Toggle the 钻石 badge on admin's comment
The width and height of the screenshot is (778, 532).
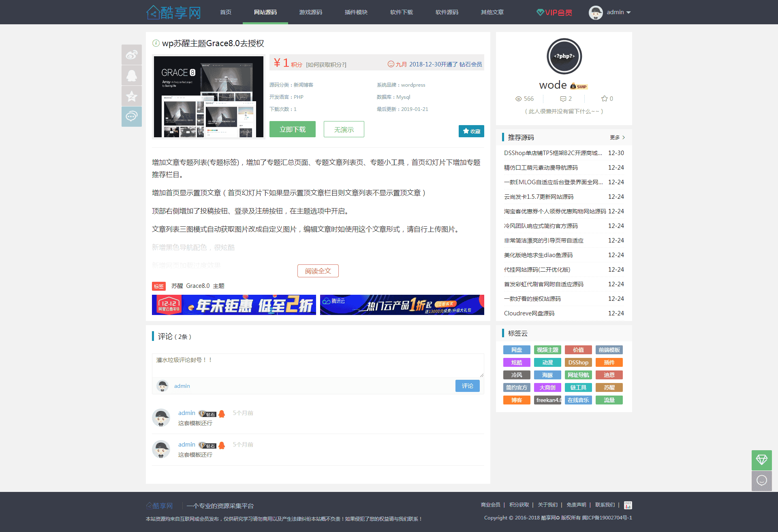point(207,413)
